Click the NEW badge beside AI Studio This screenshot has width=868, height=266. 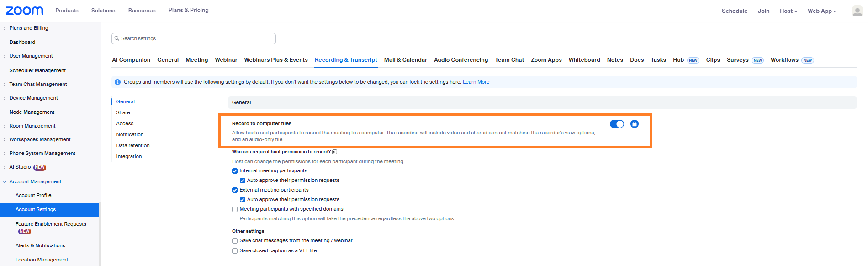coord(40,167)
